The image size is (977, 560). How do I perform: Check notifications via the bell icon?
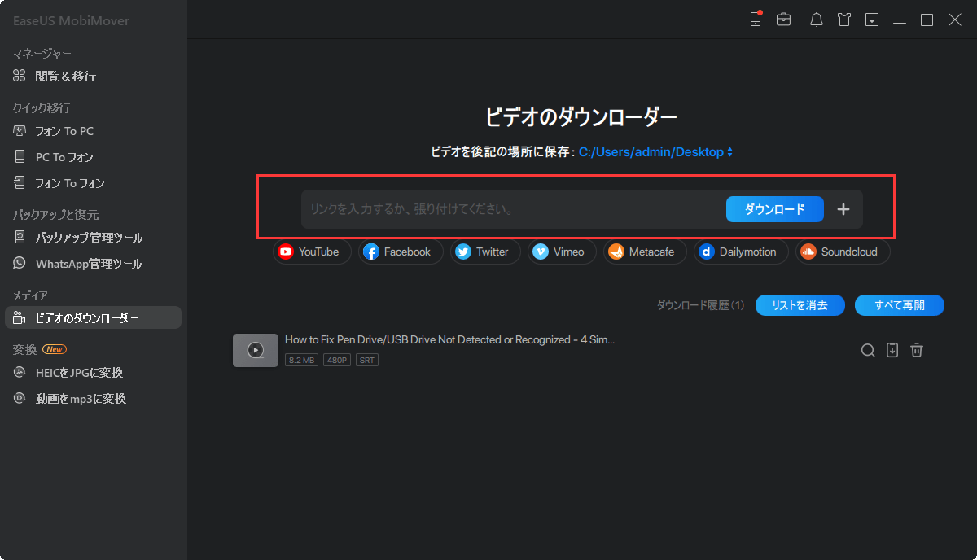pyautogui.click(x=816, y=19)
